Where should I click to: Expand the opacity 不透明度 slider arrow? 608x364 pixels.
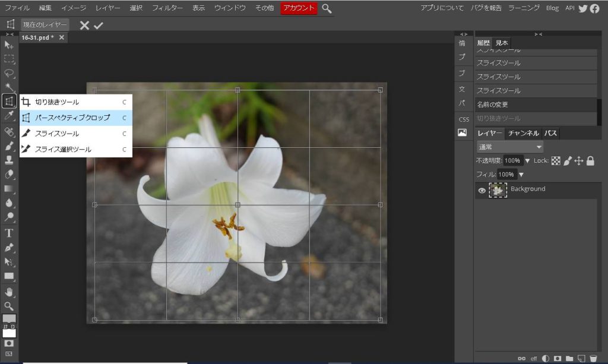point(527,161)
